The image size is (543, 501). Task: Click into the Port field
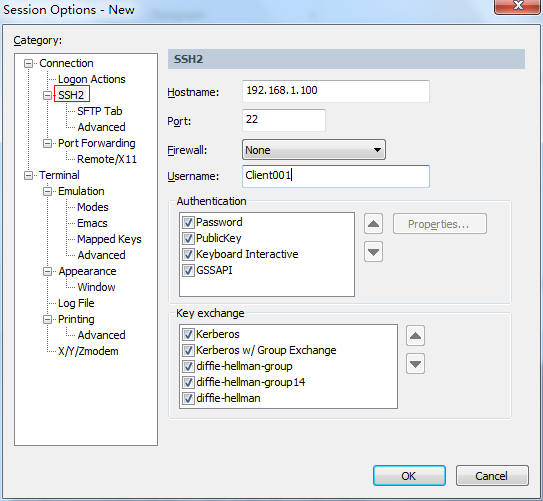(x=284, y=120)
